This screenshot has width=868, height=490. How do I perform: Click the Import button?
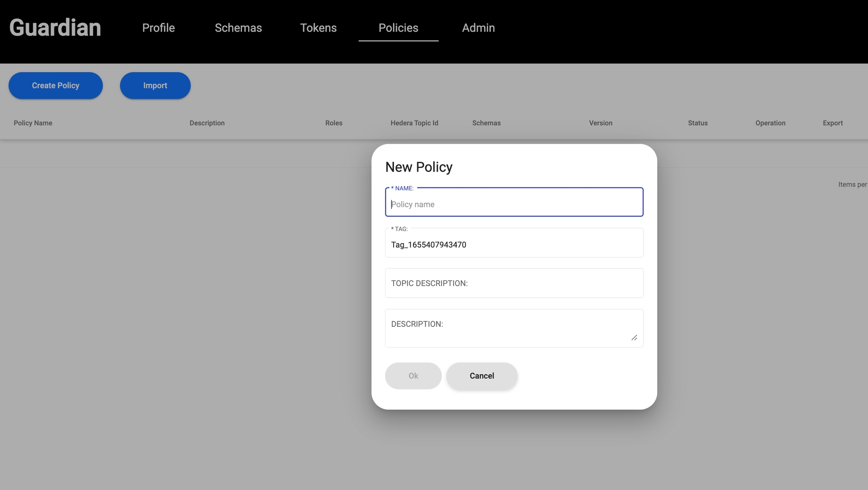(x=155, y=86)
